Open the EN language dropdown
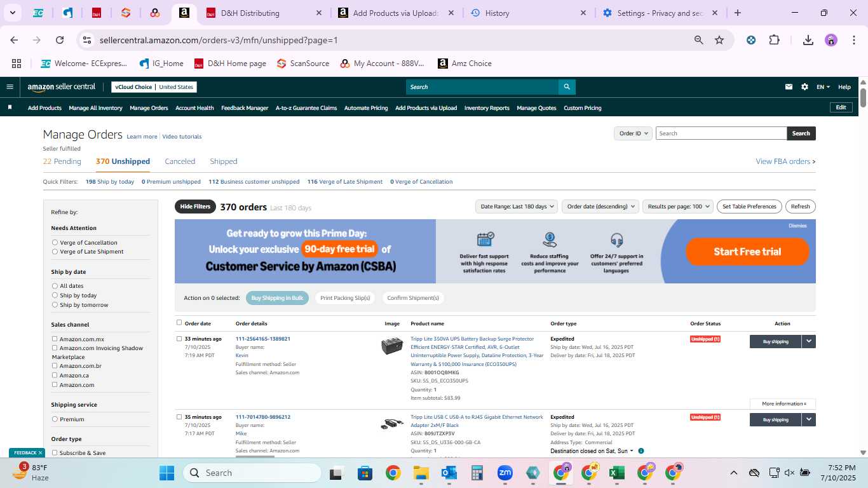 pyautogui.click(x=823, y=87)
